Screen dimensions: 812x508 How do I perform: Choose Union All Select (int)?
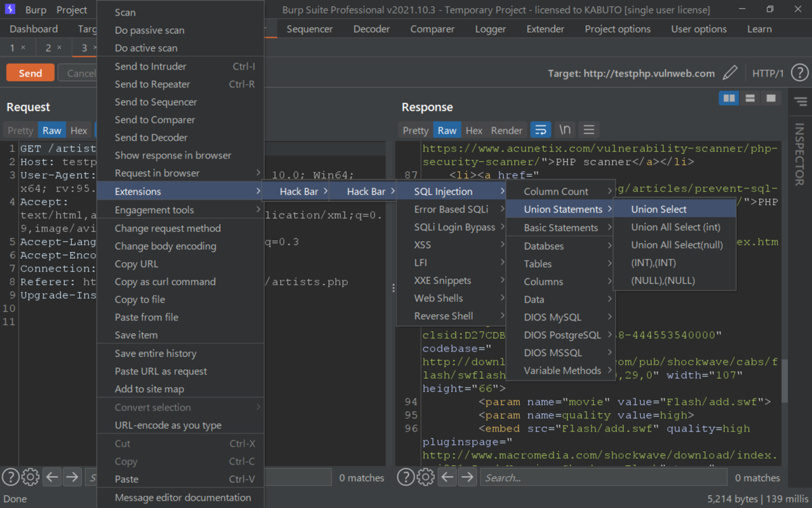pyautogui.click(x=675, y=227)
